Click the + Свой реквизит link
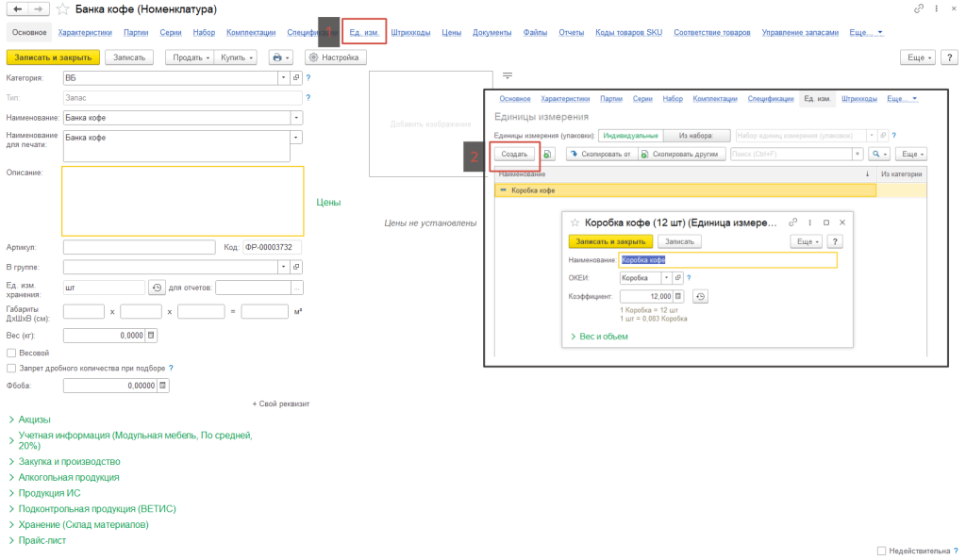Screen dimensions: 966x560 click(280, 404)
